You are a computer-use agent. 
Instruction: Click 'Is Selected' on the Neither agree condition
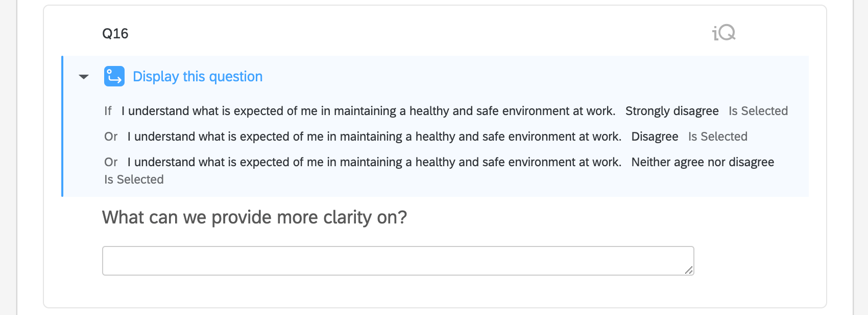click(133, 179)
